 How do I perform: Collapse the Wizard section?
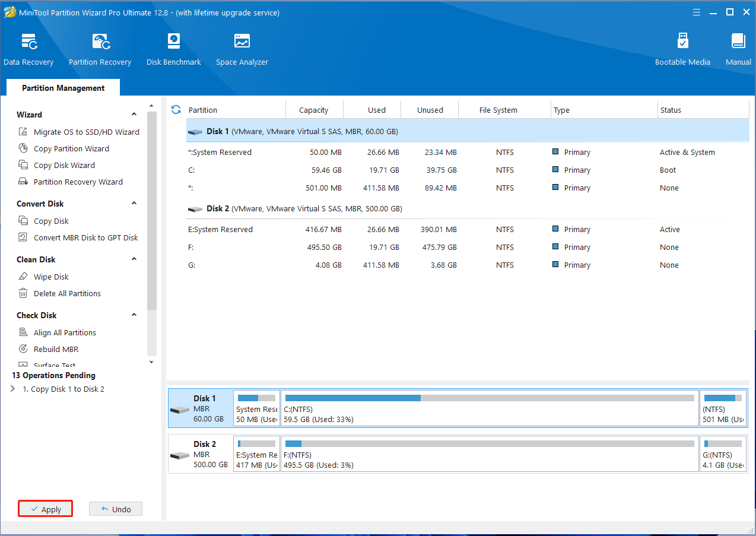[134, 115]
